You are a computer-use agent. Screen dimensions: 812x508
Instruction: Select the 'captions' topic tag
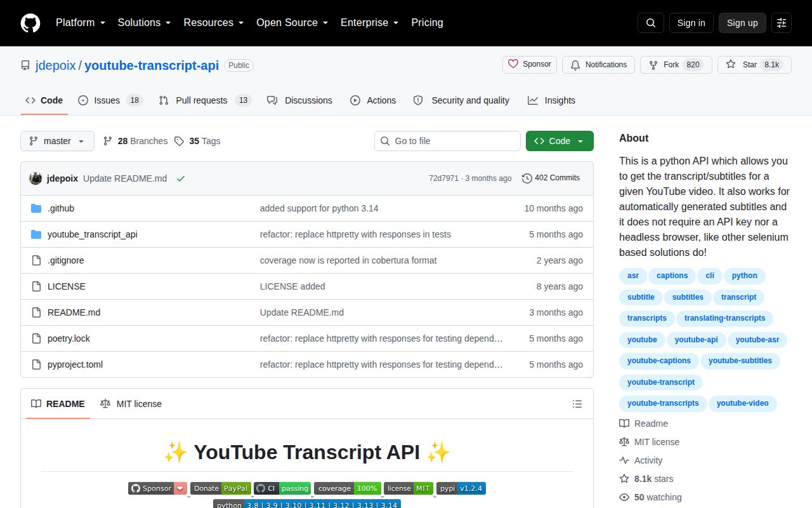click(672, 276)
